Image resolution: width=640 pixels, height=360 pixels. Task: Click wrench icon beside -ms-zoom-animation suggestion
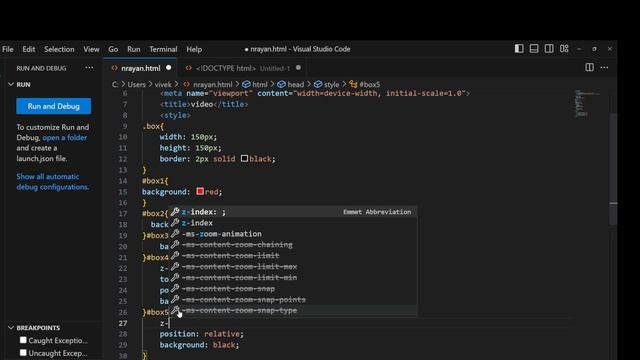[x=175, y=233]
